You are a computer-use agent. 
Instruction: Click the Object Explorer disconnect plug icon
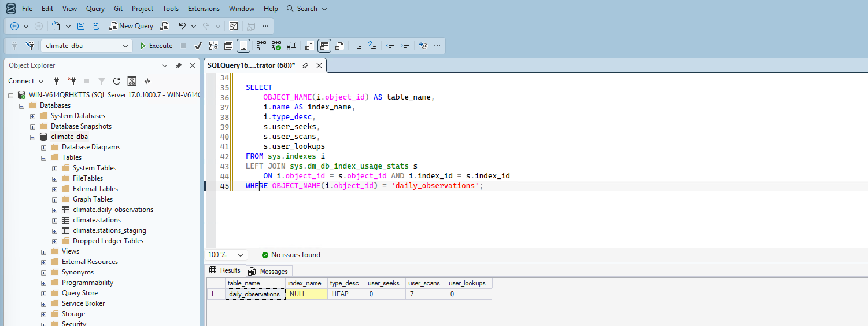click(x=72, y=81)
